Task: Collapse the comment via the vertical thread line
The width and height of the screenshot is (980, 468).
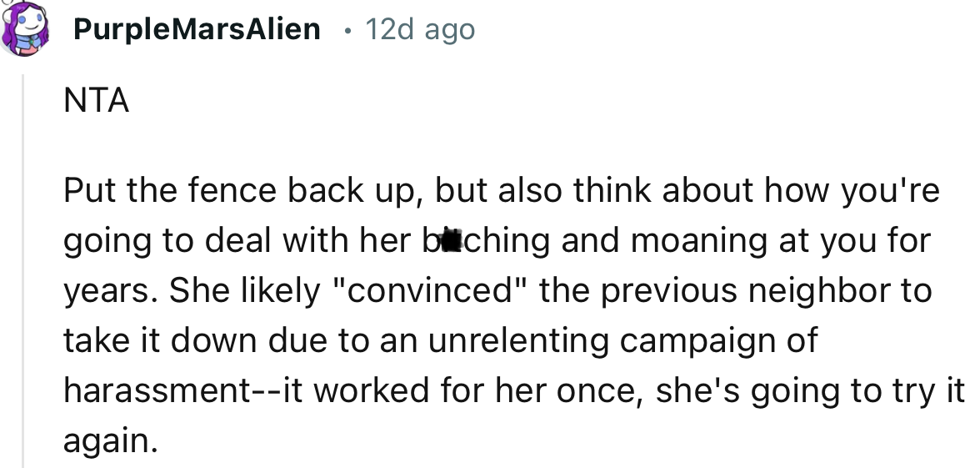Action: tap(23, 267)
